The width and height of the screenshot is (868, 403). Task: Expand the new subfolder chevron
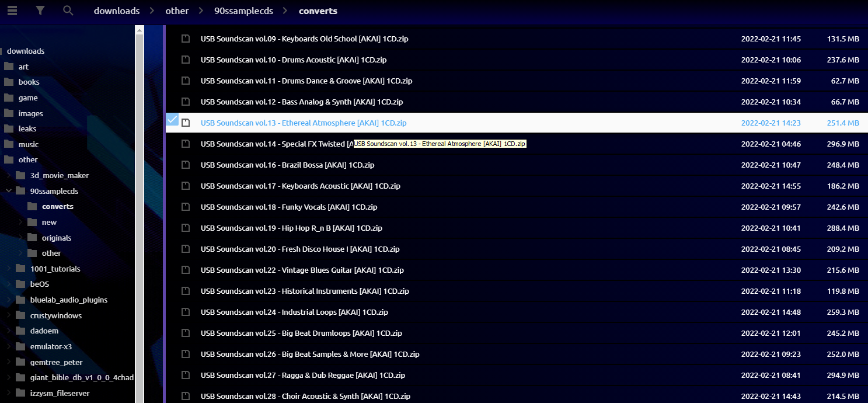20,222
